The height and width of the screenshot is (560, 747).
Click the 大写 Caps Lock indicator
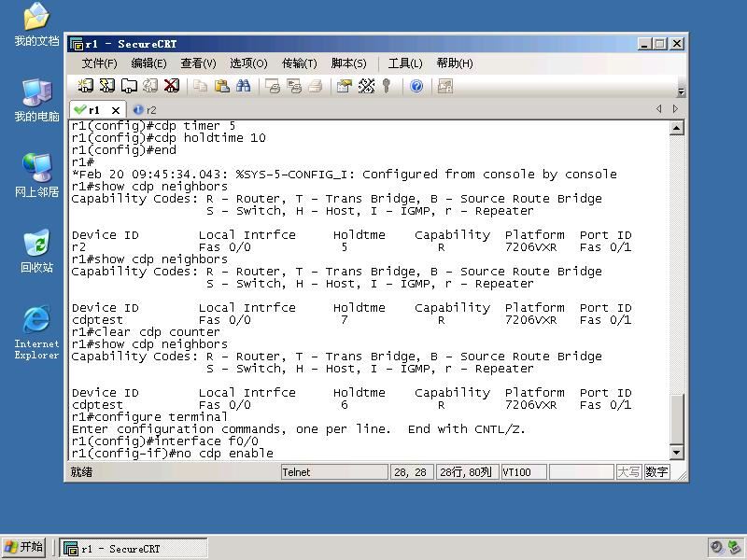[628, 472]
